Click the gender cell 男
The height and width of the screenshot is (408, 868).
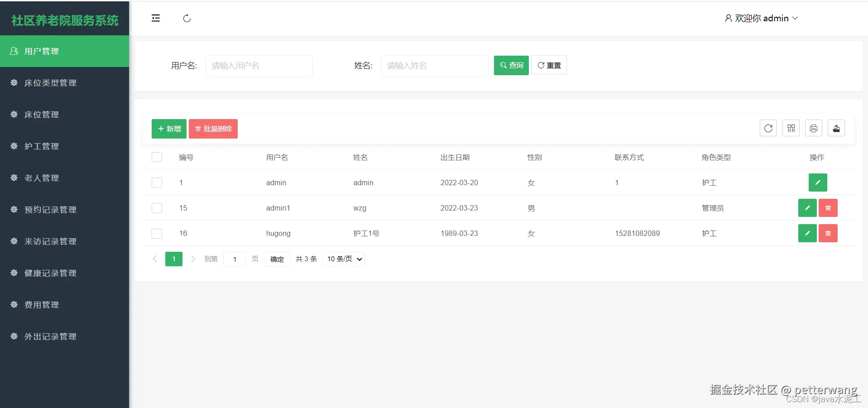[x=531, y=208]
